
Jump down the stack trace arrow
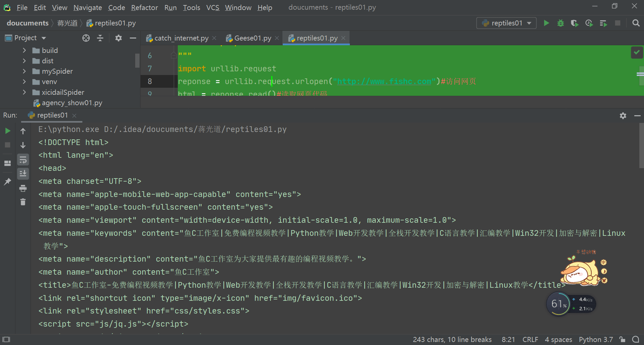tap(23, 145)
